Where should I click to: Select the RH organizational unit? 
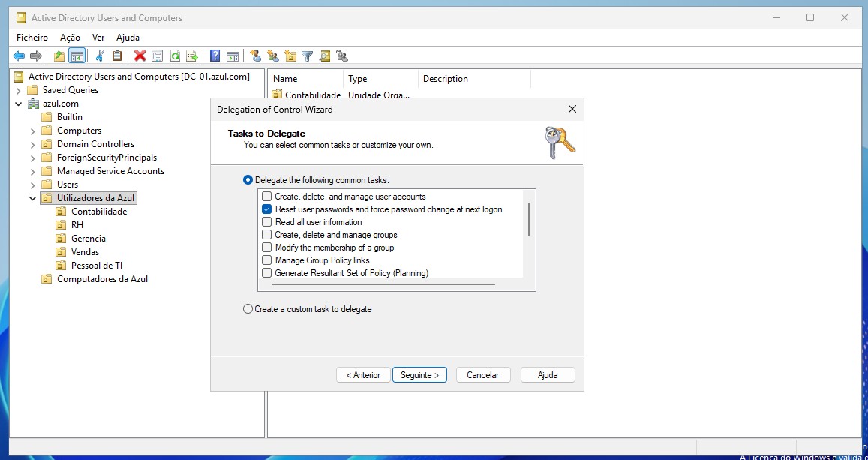coord(77,224)
